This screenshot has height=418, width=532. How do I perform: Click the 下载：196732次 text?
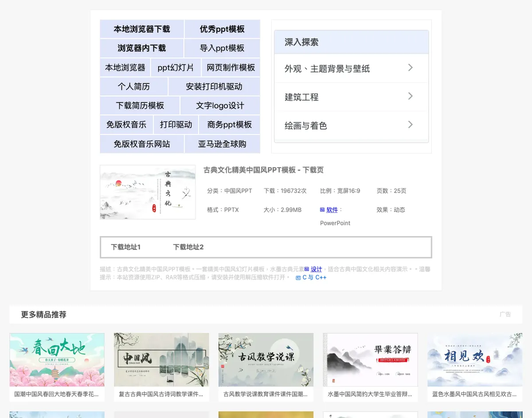point(285,191)
